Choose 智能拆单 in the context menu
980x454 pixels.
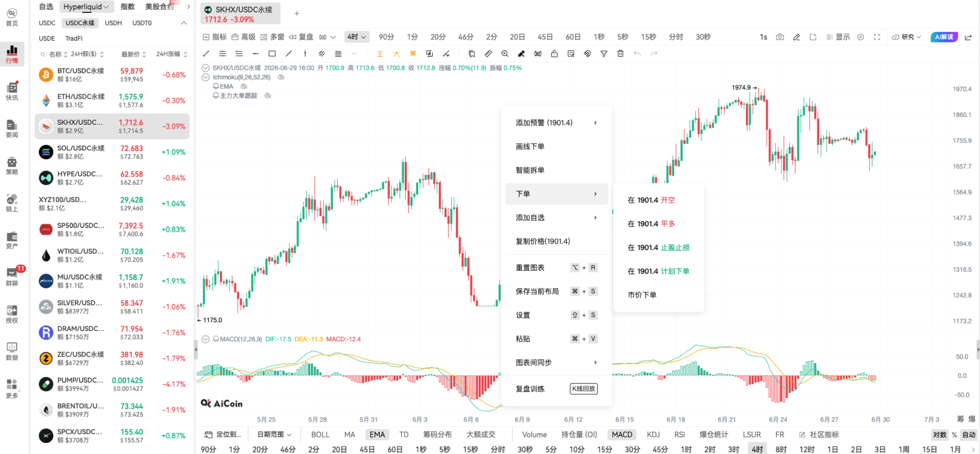[556, 170]
